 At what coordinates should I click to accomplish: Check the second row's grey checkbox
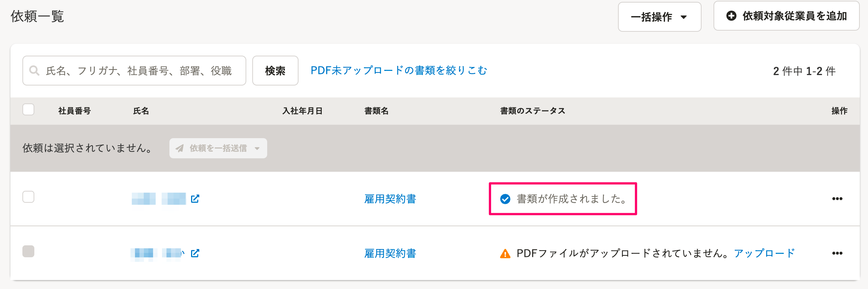tap(28, 251)
